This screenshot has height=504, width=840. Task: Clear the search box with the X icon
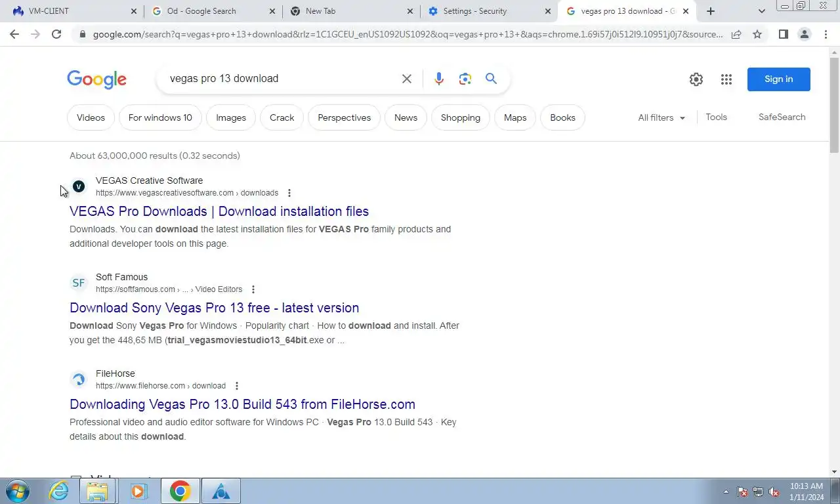(x=407, y=79)
